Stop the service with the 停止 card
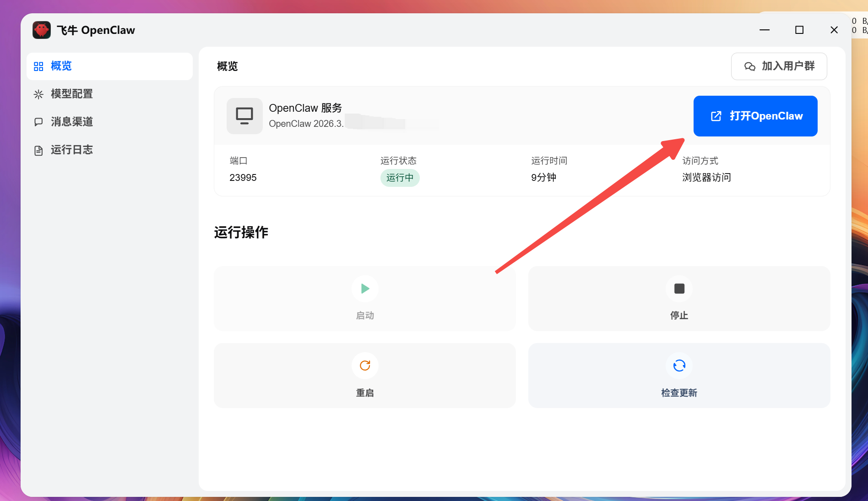The image size is (868, 501). pyautogui.click(x=679, y=299)
